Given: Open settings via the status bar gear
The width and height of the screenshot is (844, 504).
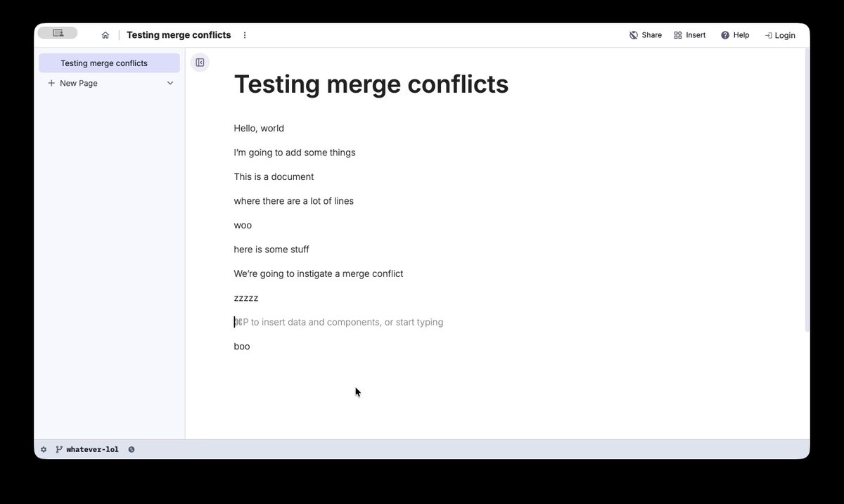Looking at the screenshot, I should (x=44, y=449).
